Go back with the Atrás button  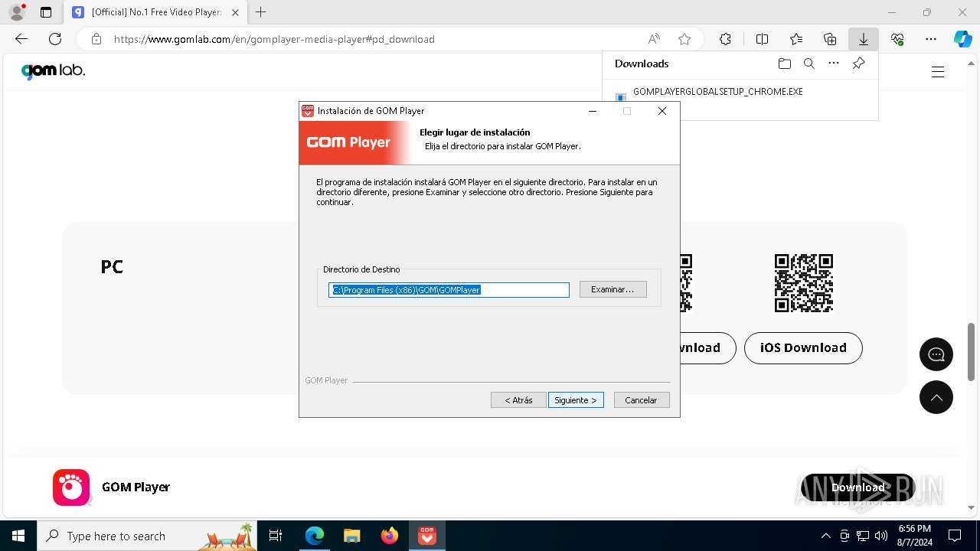click(518, 400)
